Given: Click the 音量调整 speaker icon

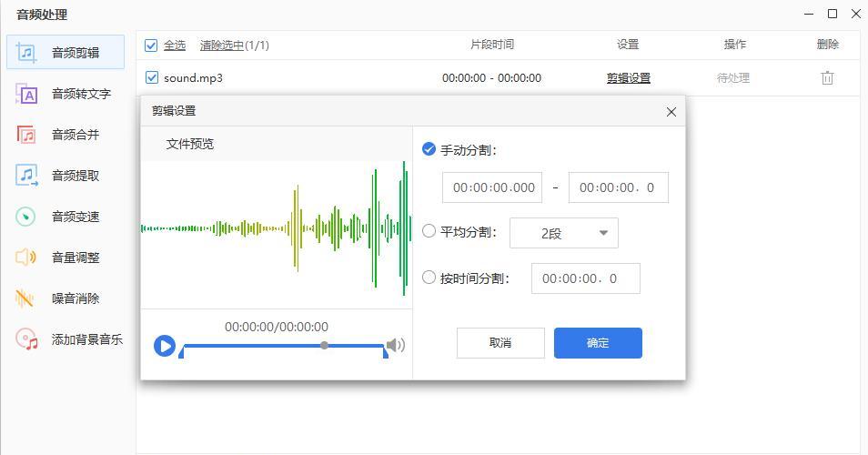Looking at the screenshot, I should coord(26,258).
